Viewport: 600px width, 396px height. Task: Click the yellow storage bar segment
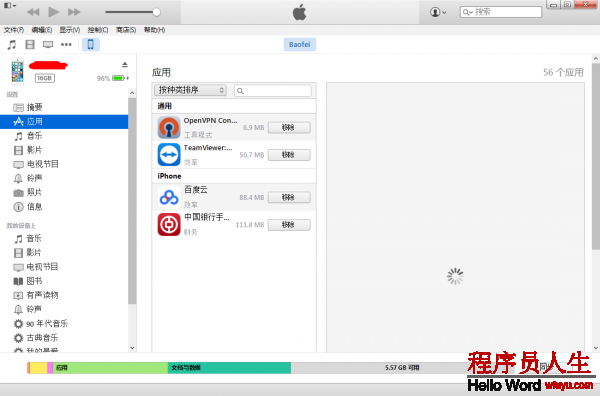[38, 368]
